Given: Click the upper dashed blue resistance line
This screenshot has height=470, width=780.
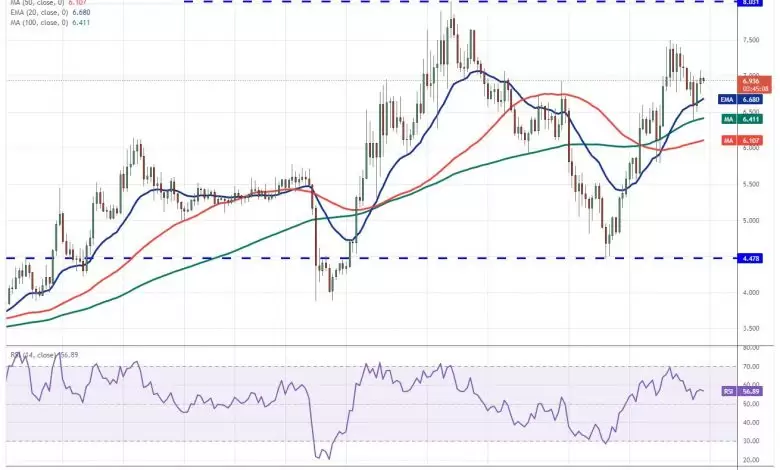Looking at the screenshot, I should [x=300, y=2].
